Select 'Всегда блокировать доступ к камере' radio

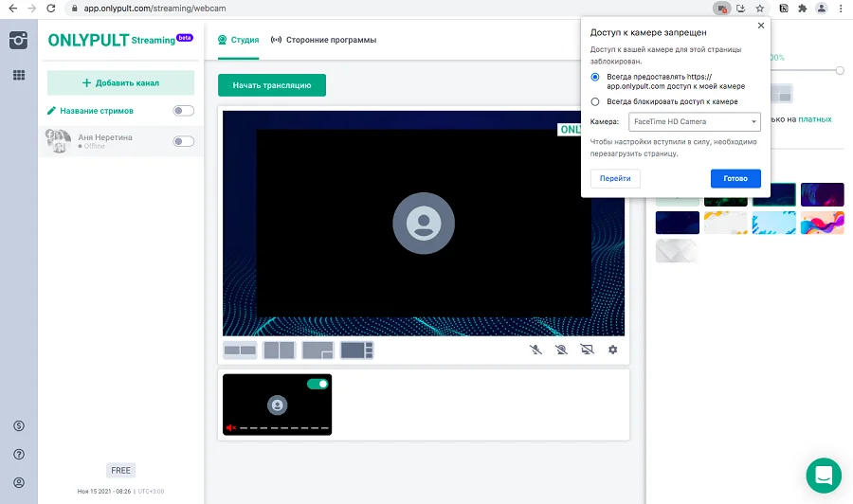595,101
